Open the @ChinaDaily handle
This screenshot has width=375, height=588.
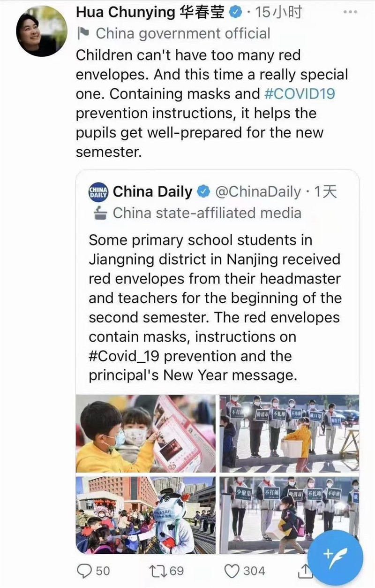pos(258,191)
